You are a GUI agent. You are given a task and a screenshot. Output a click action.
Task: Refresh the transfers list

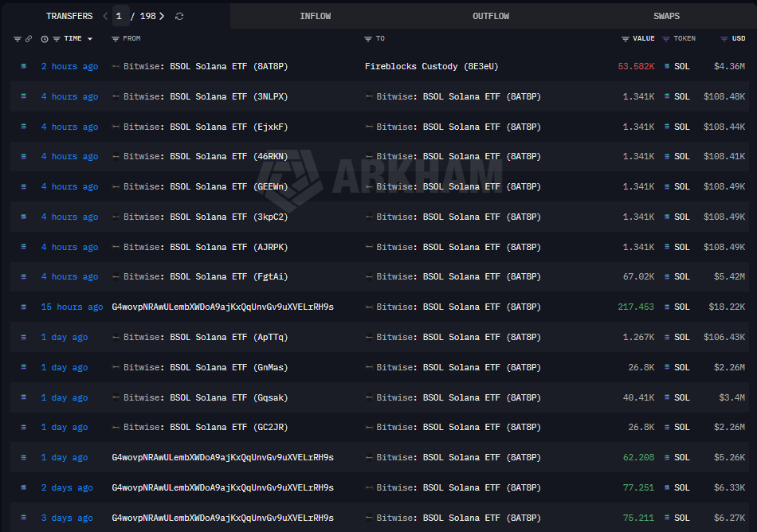click(179, 17)
